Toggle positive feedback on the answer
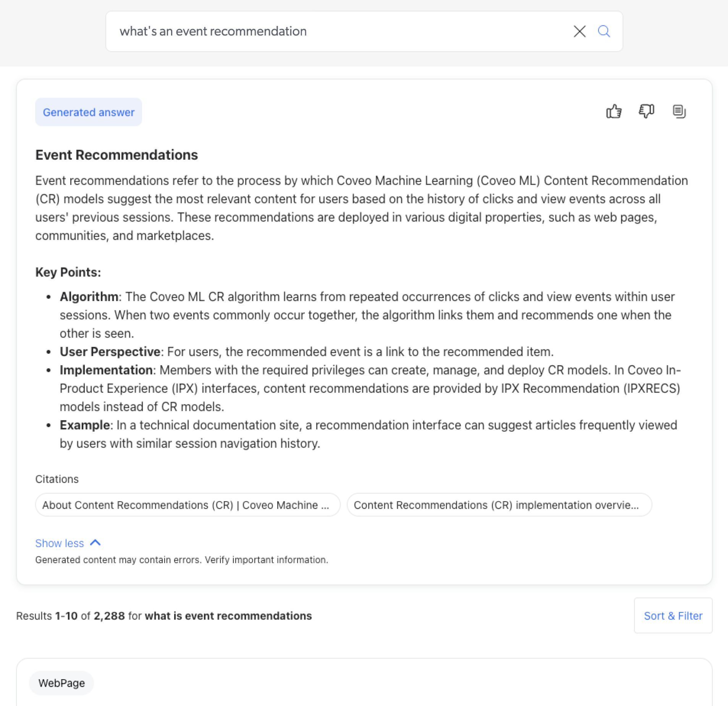The height and width of the screenshot is (706, 728). (613, 111)
